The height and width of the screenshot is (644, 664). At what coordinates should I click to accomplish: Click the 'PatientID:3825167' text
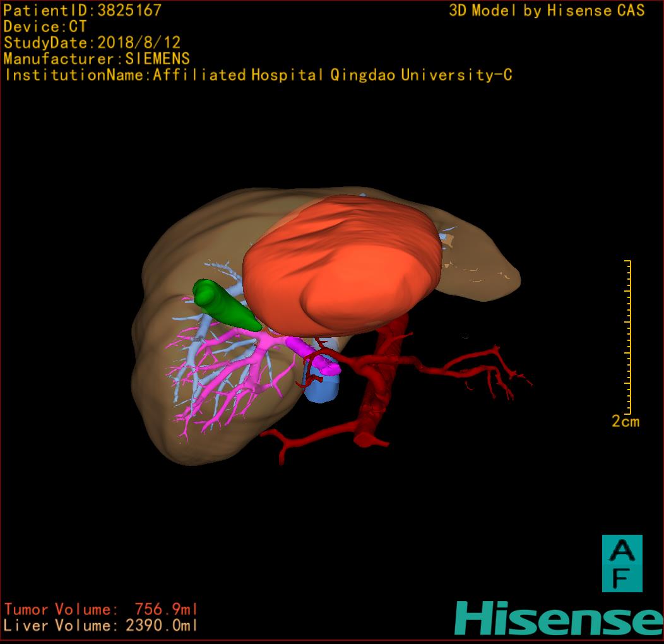(82, 10)
